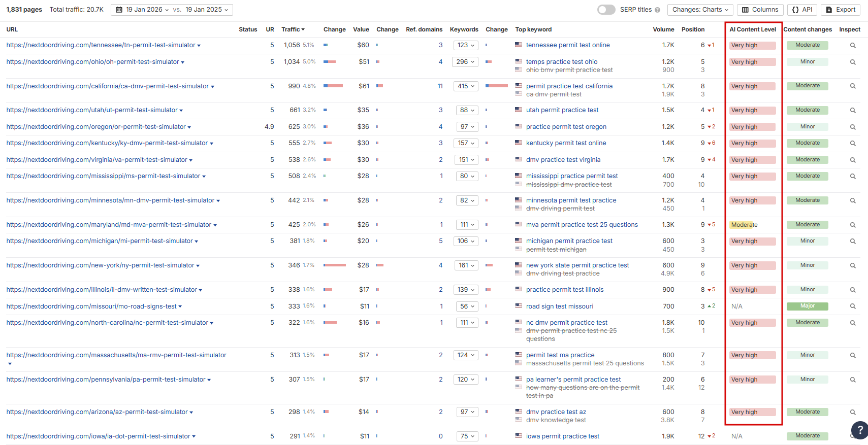Click the API button
Screen dimensions: 868x445
coord(802,10)
